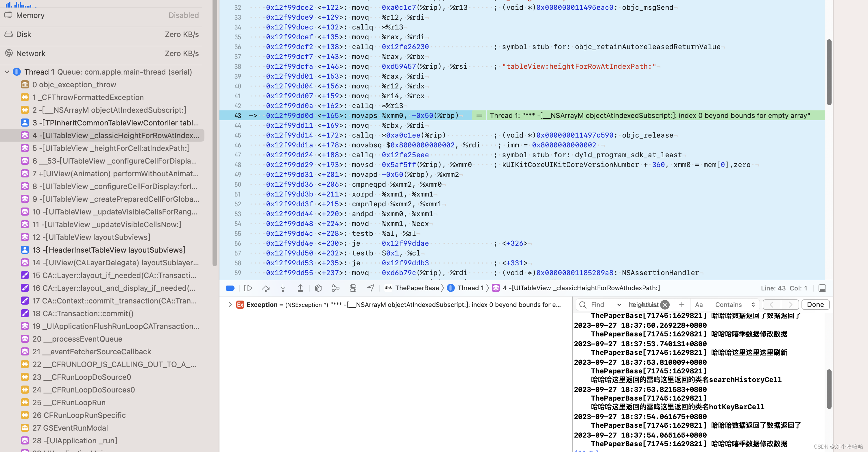Click the Done button in find bar
Image resolution: width=868 pixels, height=452 pixels.
815,305
